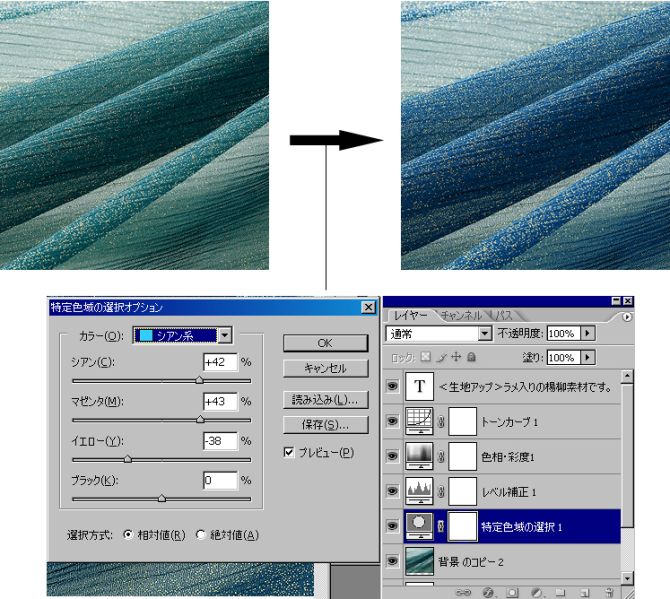Select the 絶対値(A) radio button

(200, 535)
